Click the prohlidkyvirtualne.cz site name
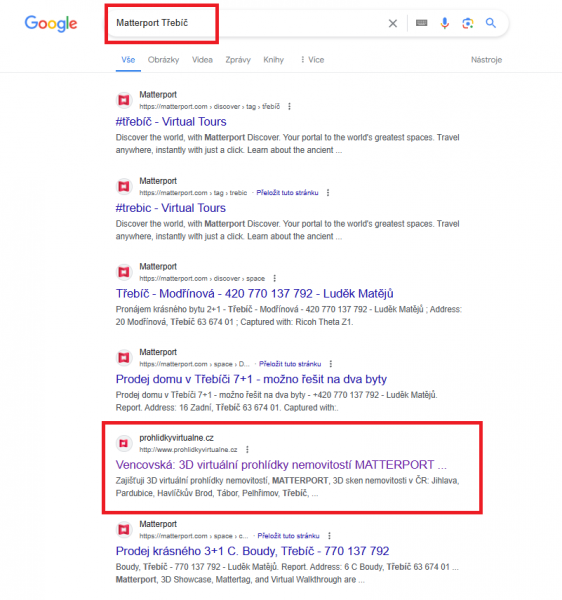The height and width of the screenshot is (600, 562). [176, 438]
